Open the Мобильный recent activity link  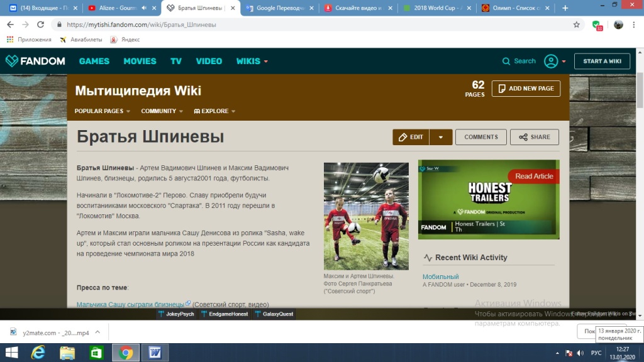coord(441,277)
